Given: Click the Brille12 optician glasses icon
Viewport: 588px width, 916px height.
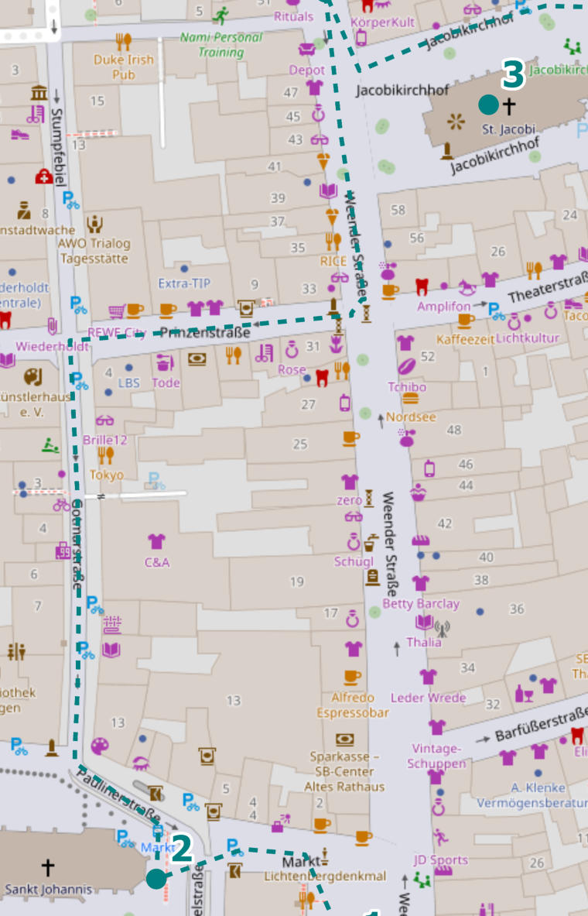Looking at the screenshot, I should 104,420.
